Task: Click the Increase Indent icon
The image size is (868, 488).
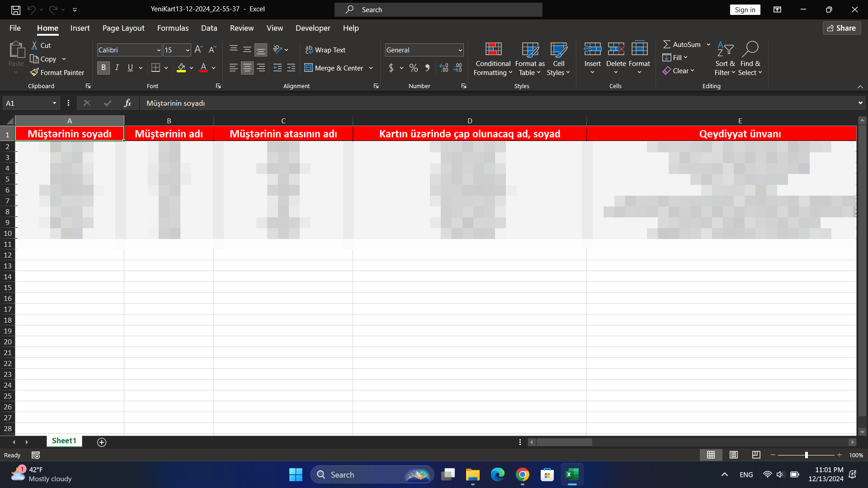Action: coord(291,68)
